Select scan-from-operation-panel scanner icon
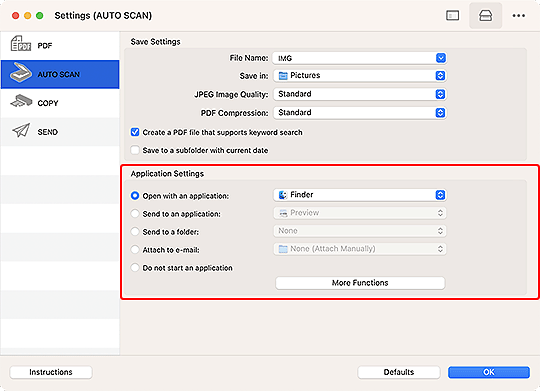 pyautogui.click(x=485, y=16)
